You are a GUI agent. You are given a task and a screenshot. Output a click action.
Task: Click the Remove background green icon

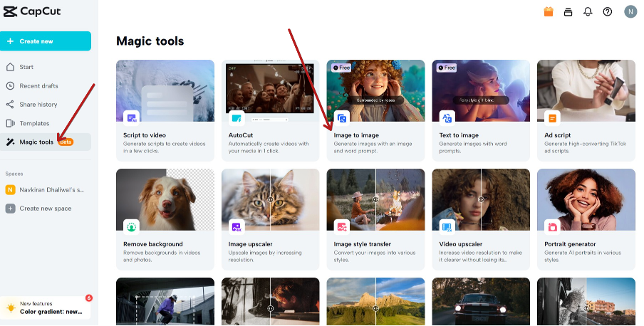click(x=131, y=227)
